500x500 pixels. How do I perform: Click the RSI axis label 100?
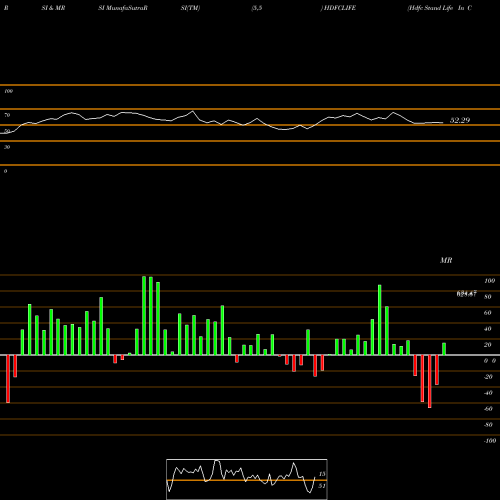click(x=8, y=91)
